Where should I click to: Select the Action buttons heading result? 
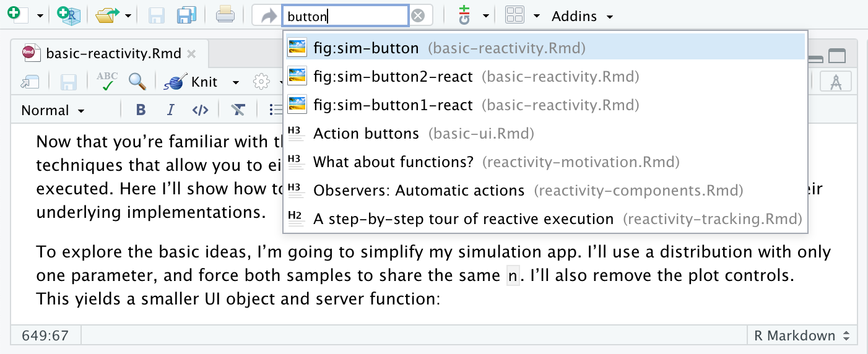[x=366, y=134]
